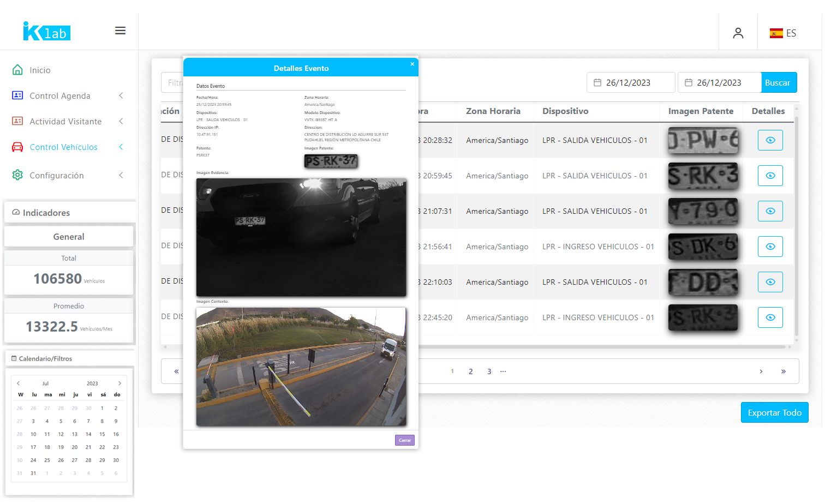Close the Detalles Evento dialog with X
The image size is (837, 504).
coord(412,64)
